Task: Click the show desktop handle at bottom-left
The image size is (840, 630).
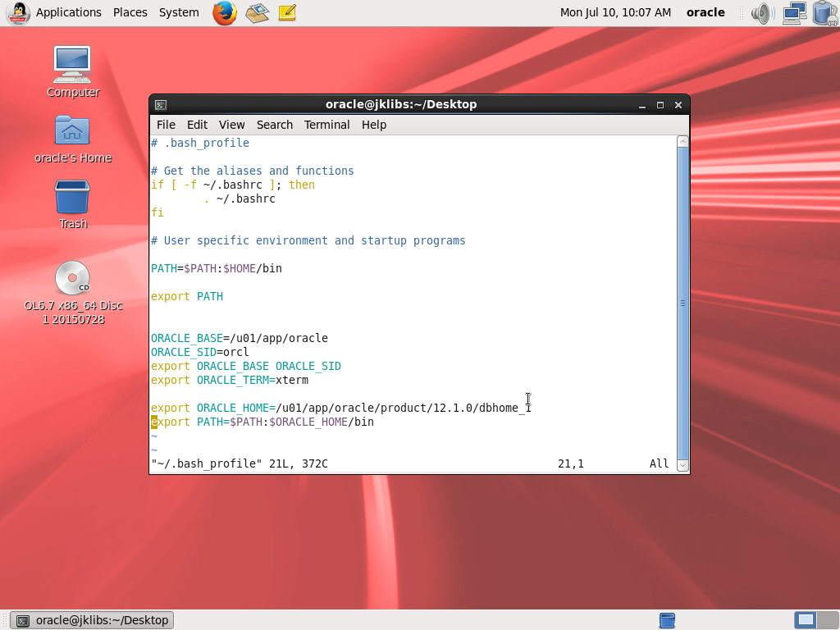Action: 4,620
